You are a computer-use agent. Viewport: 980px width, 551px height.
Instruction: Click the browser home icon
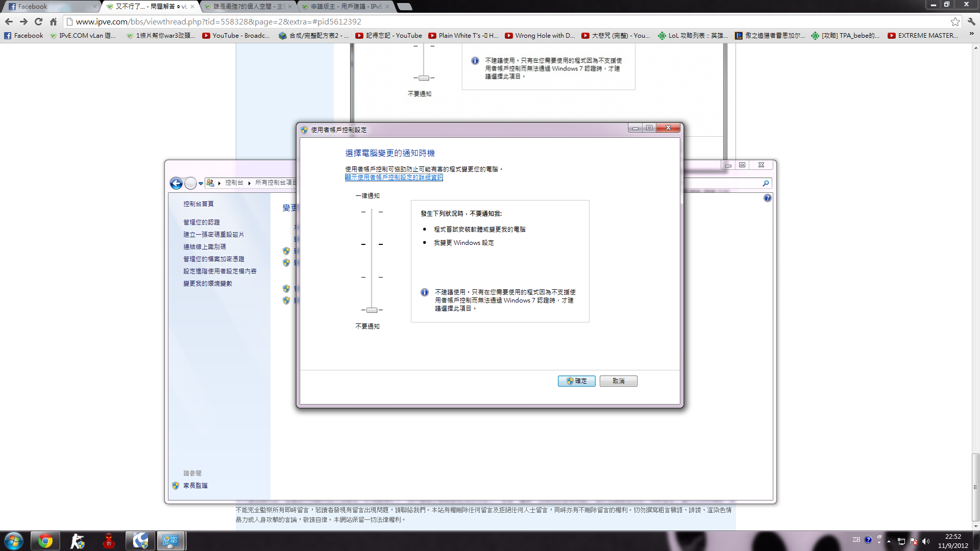(53, 21)
